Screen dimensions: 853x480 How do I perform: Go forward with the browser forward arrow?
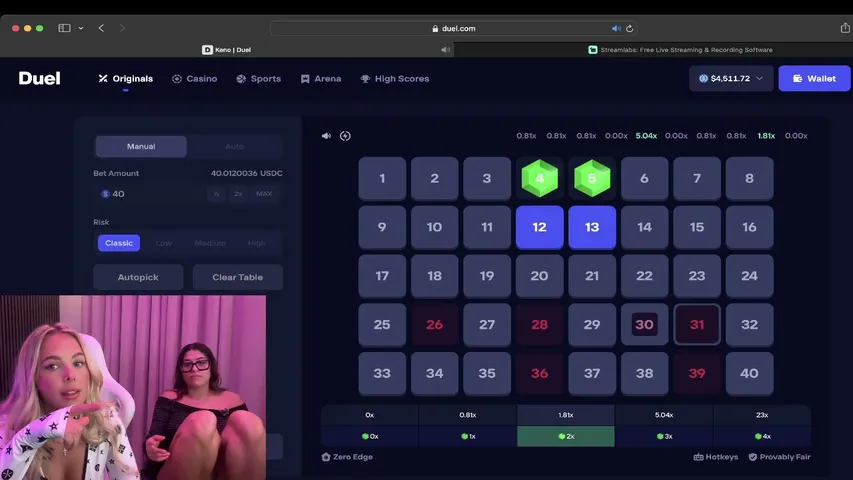click(x=122, y=28)
